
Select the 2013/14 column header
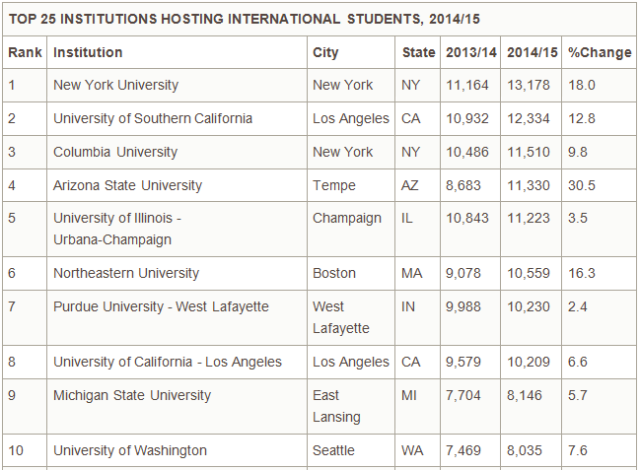[467, 53]
